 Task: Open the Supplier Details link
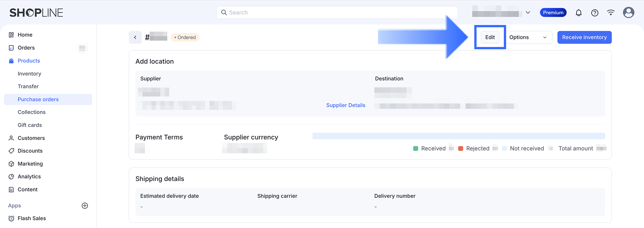(x=346, y=105)
